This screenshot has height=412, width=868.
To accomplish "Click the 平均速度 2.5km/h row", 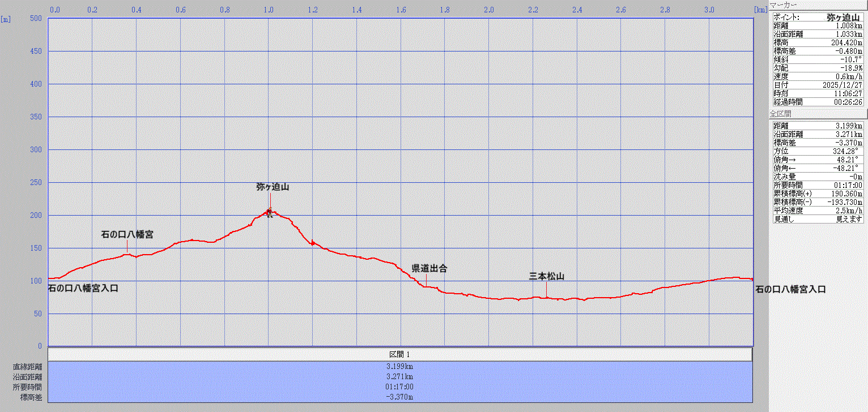I will (818, 211).
